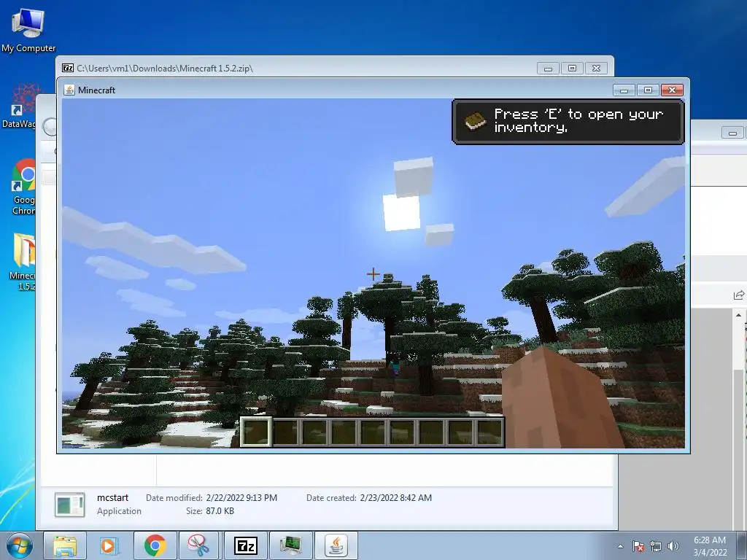Open the My Computer desktop icon
This screenshot has width=747, height=560.
click(x=28, y=29)
